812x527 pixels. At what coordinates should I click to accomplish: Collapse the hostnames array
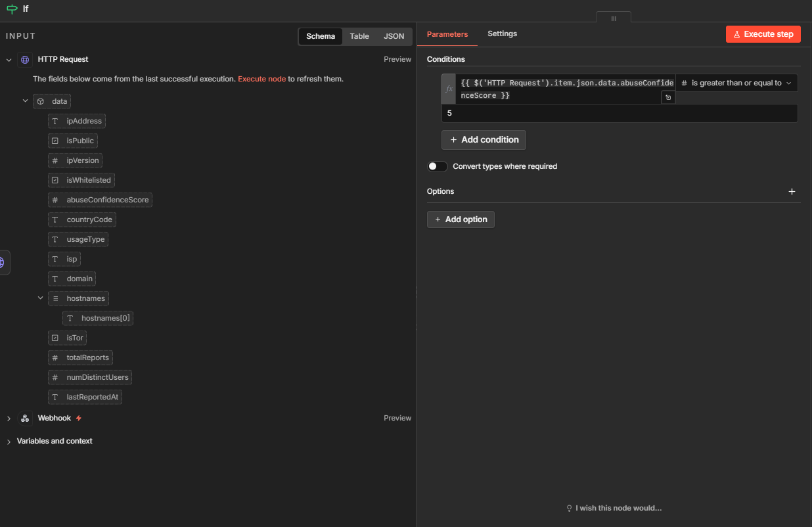coord(41,298)
